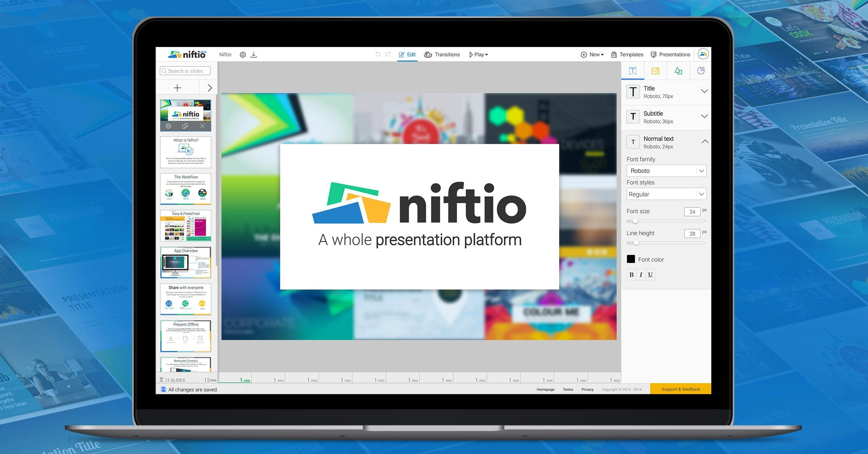Click the download/export icon in the top bar
This screenshot has height=454, width=868.
click(x=254, y=54)
